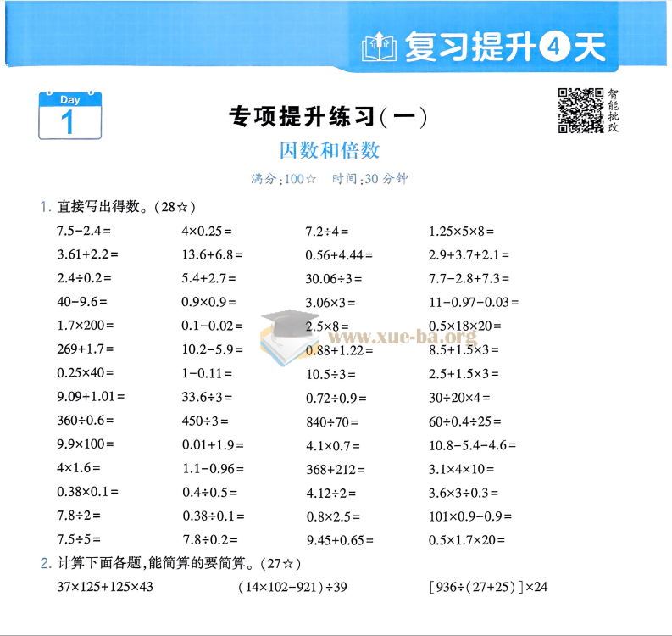Click the problem 1.25×5×8=

461,232
